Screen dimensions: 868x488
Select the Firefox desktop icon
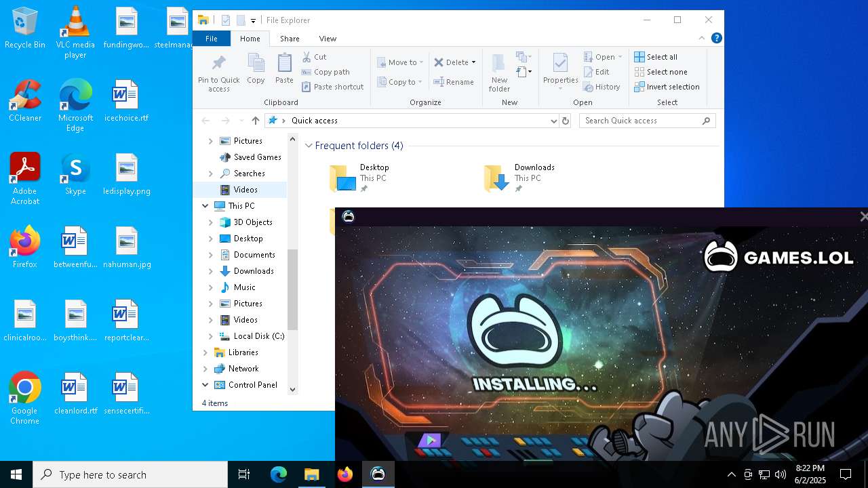coord(25,247)
